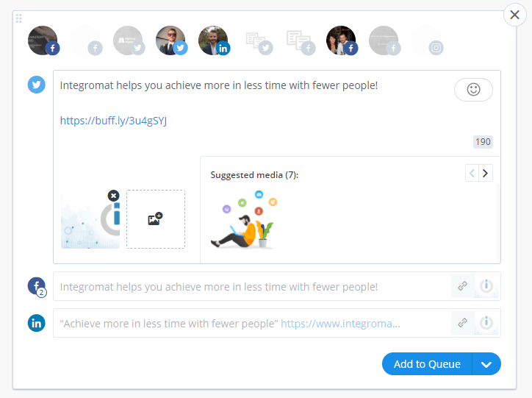Remove the attached Integromat image

(113, 196)
